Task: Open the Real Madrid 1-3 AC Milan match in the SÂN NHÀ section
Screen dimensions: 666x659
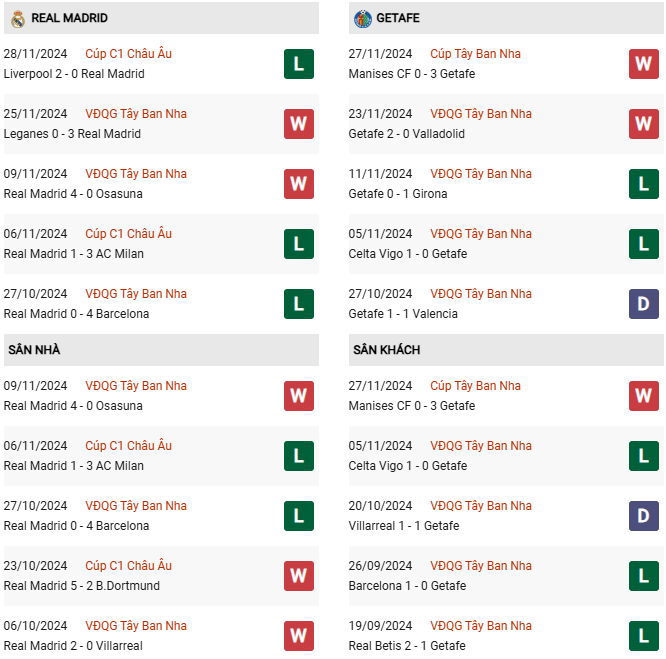Action: click(x=73, y=466)
